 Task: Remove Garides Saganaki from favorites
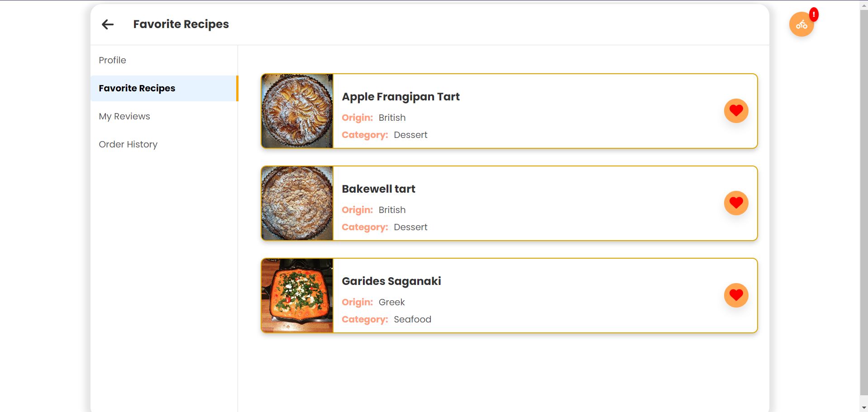coord(736,295)
